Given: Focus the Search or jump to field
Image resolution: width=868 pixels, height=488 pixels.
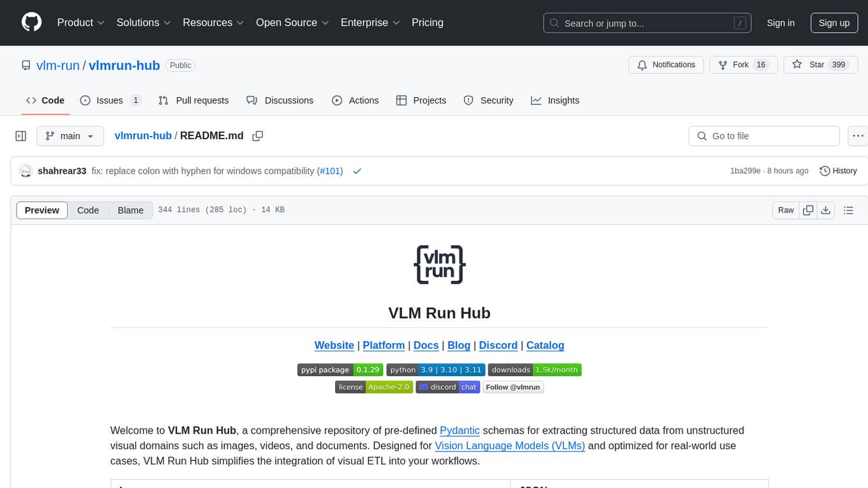Looking at the screenshot, I should pyautogui.click(x=647, y=23).
